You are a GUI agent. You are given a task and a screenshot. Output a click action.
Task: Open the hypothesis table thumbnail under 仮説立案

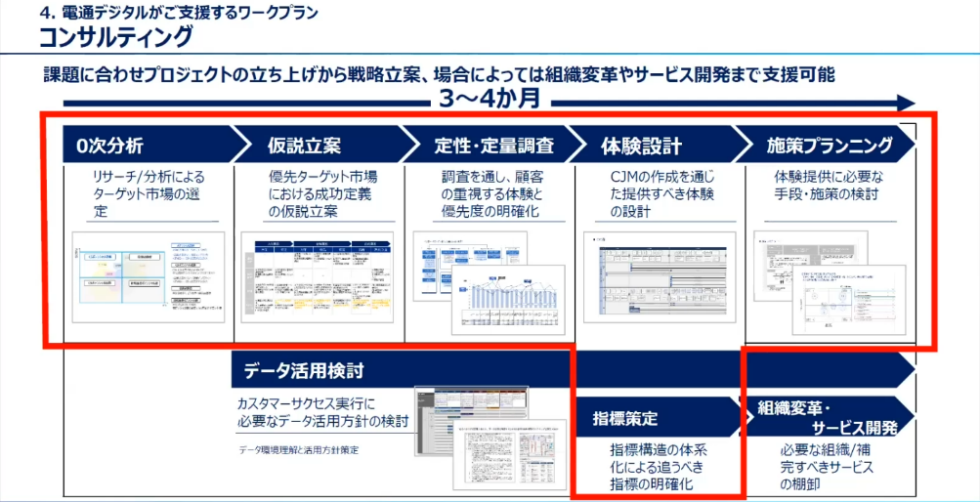(x=317, y=277)
